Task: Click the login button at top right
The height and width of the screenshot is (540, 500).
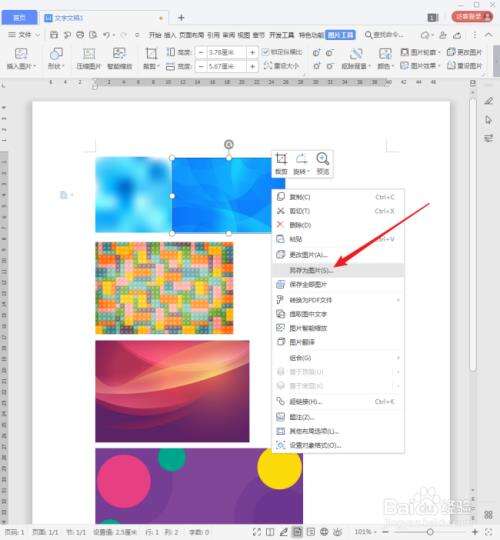Action: point(472,17)
